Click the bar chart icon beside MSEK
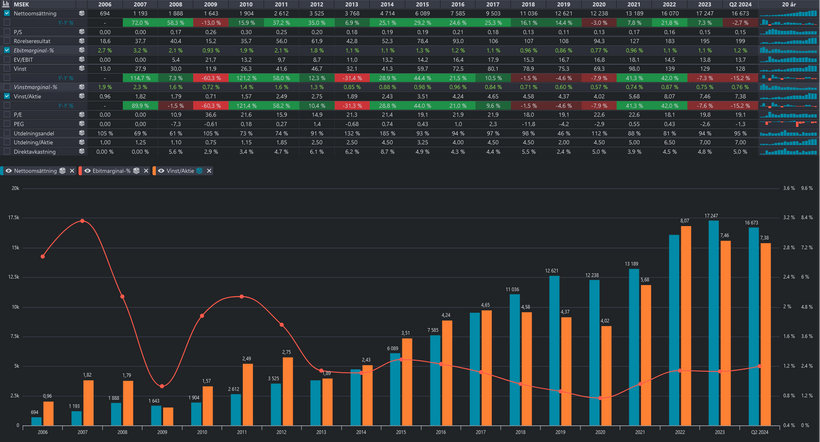 (7, 4)
